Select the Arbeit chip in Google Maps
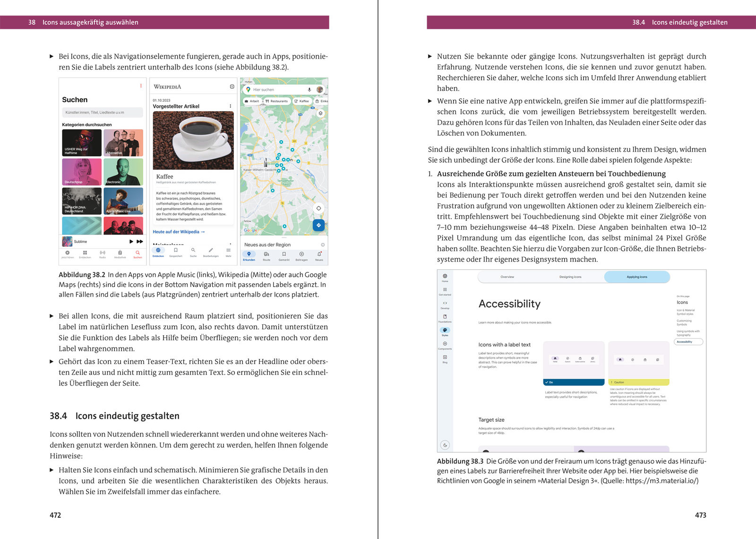The image size is (756, 539). click(252, 101)
